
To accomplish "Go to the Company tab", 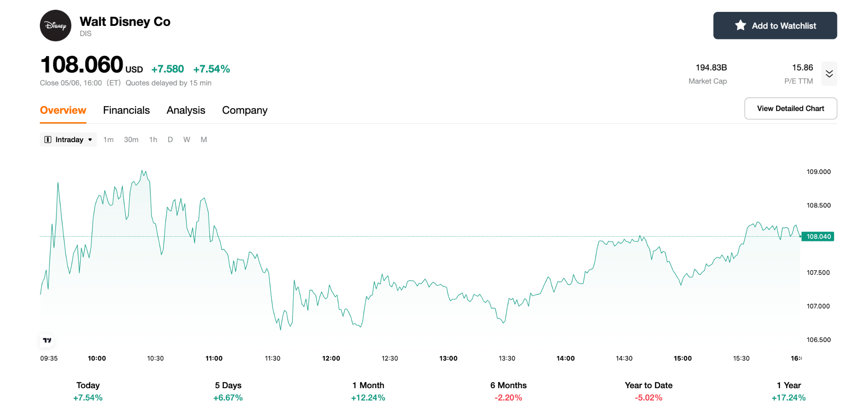I will click(x=245, y=110).
